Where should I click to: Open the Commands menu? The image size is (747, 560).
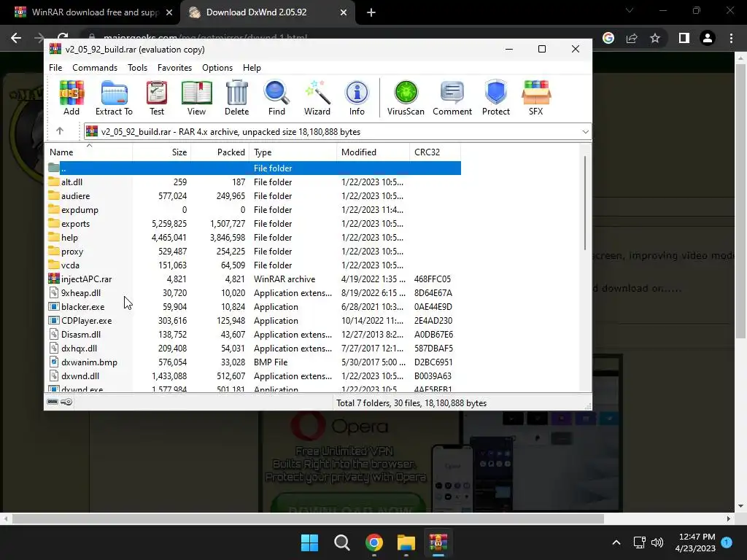[x=95, y=68]
